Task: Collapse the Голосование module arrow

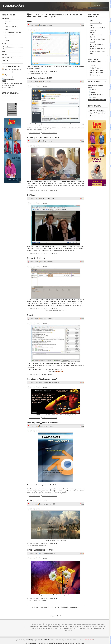Action: 105,81
